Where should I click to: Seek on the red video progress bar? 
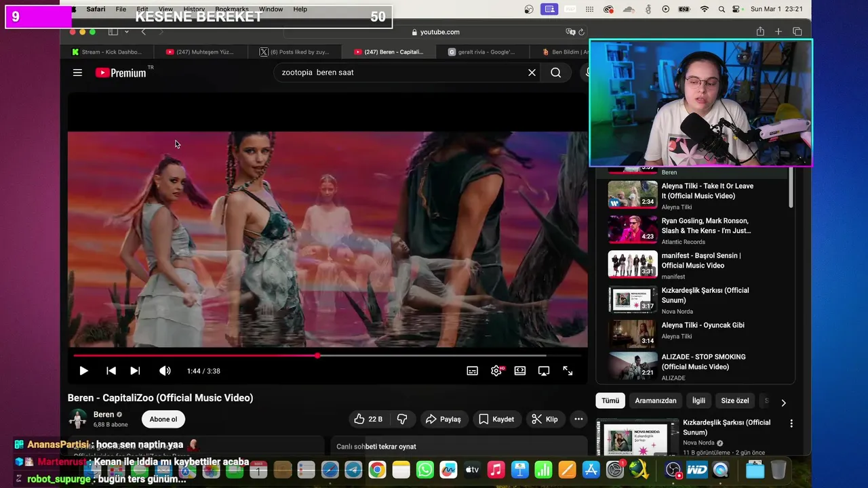coord(328,355)
